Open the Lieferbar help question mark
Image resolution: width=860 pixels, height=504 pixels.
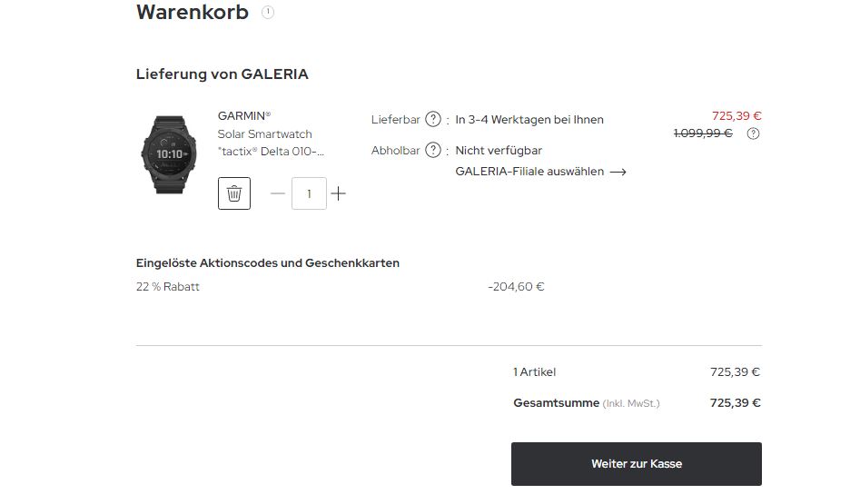(433, 119)
